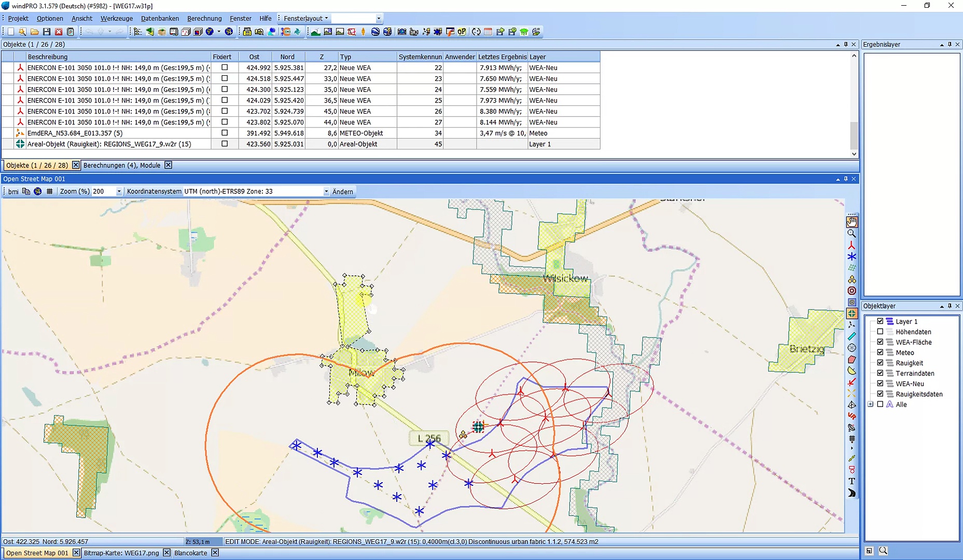
Task: Uncheck the Meteo layer checkbox
Action: pos(880,353)
